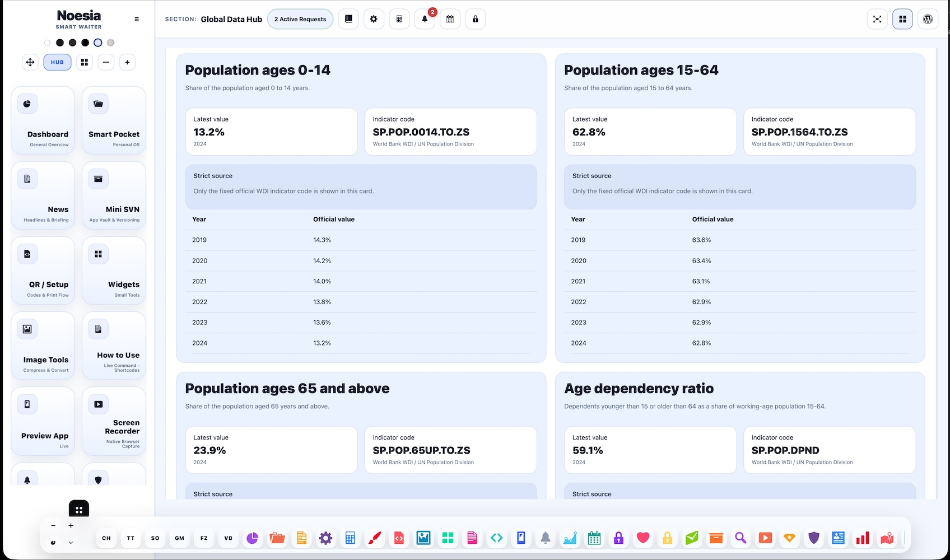Click the CH shortcut in the dock
The image size is (950, 560).
tap(106, 538)
